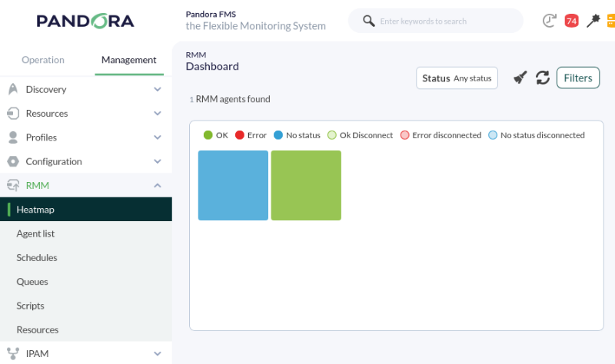Image resolution: width=615 pixels, height=364 pixels.
Task: Open the autorefresh clock icon
Action: click(550, 21)
